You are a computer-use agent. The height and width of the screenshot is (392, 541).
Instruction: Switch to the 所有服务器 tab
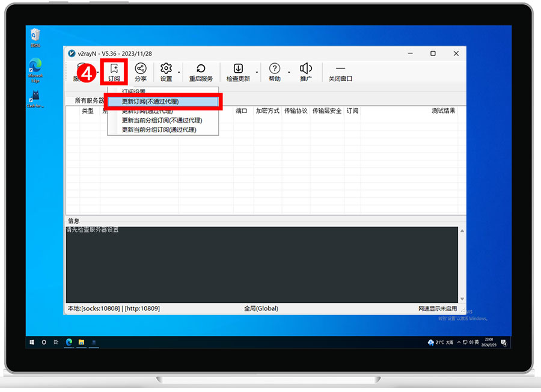point(89,100)
